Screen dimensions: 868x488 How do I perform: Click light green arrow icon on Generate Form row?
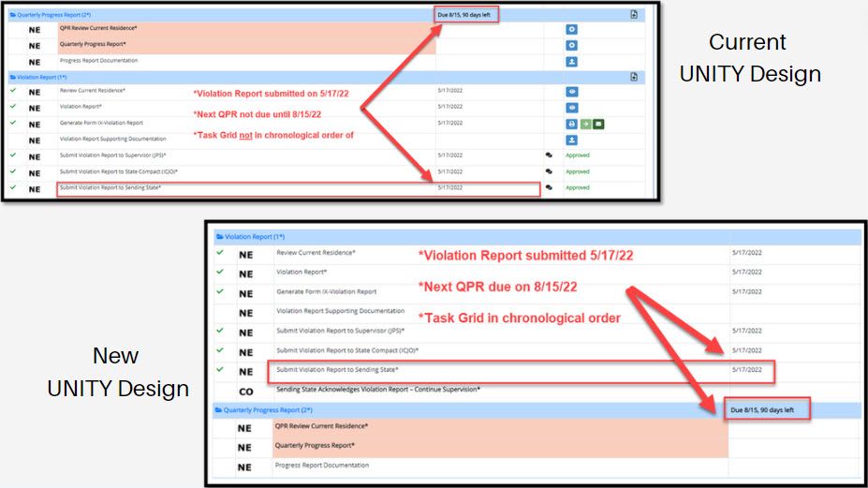pos(585,124)
